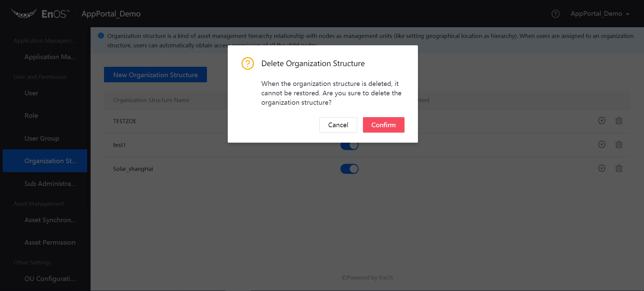Delete test1 using its trash icon

click(619, 144)
